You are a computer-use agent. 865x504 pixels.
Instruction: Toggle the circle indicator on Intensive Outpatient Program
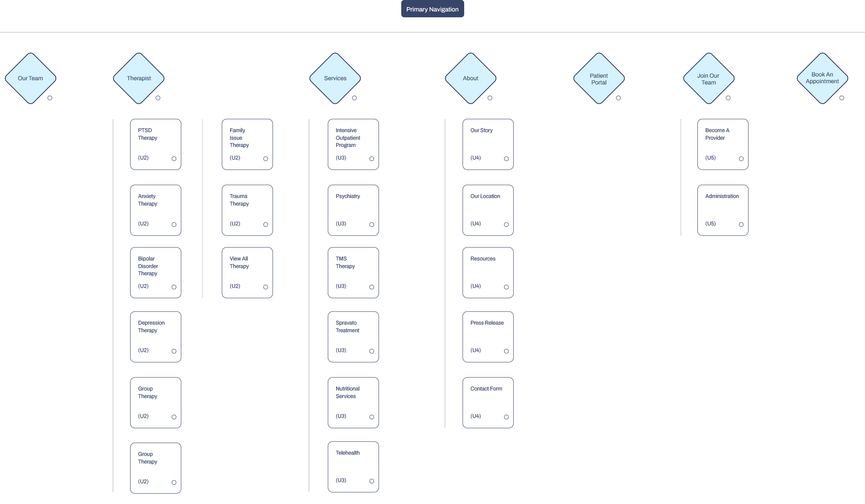pos(372,158)
